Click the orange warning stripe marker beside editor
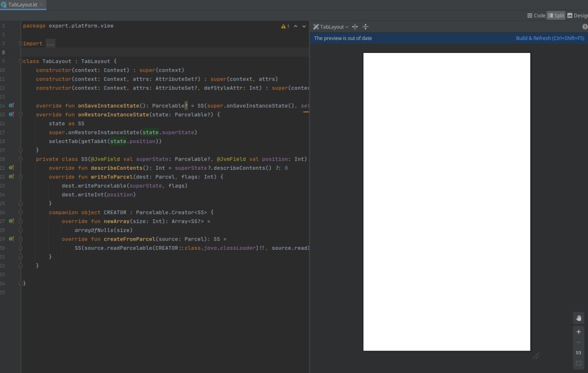Viewport: 588px width, 373px height. [x=306, y=112]
